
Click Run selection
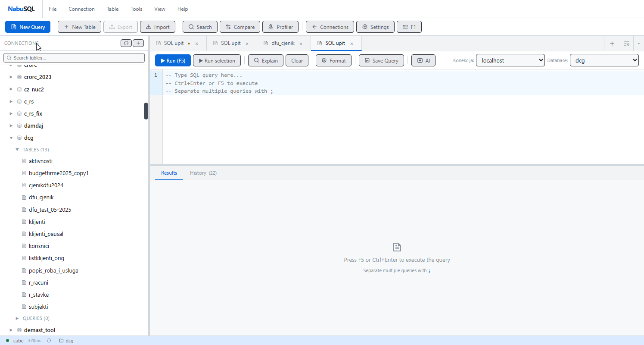[217, 60]
